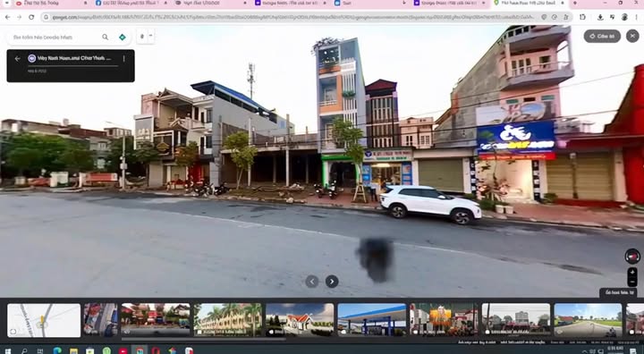Open the browser three-dot menu
This screenshot has height=354, width=644.
coord(637,17)
